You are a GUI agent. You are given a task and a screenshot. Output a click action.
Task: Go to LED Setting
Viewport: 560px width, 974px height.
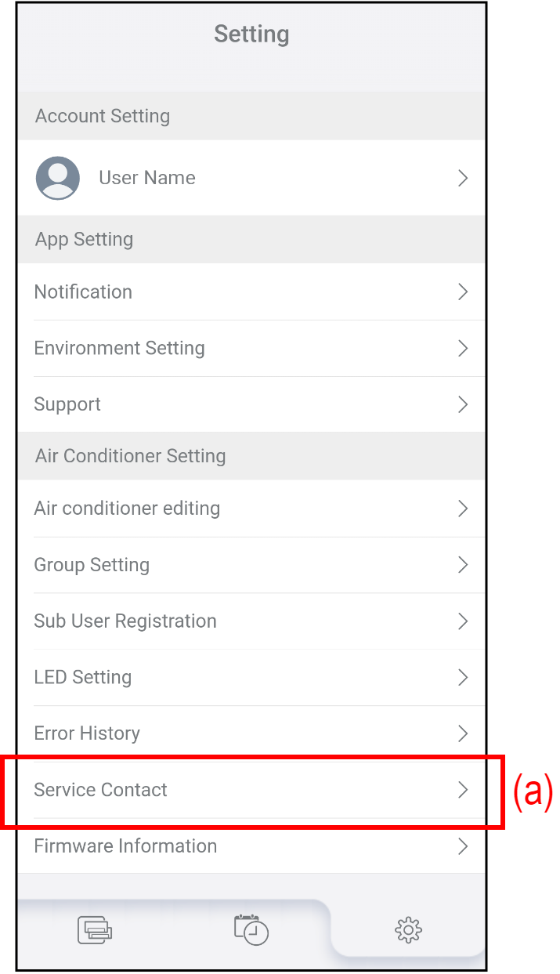point(83,678)
